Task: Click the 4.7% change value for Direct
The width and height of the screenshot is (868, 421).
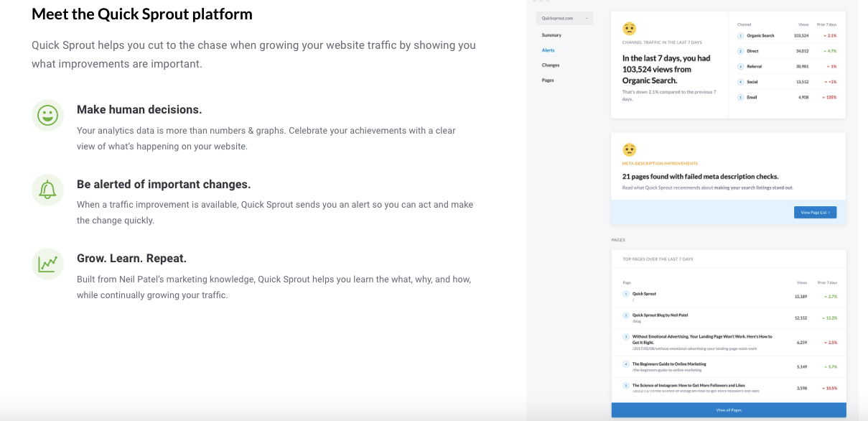Action: tap(830, 51)
